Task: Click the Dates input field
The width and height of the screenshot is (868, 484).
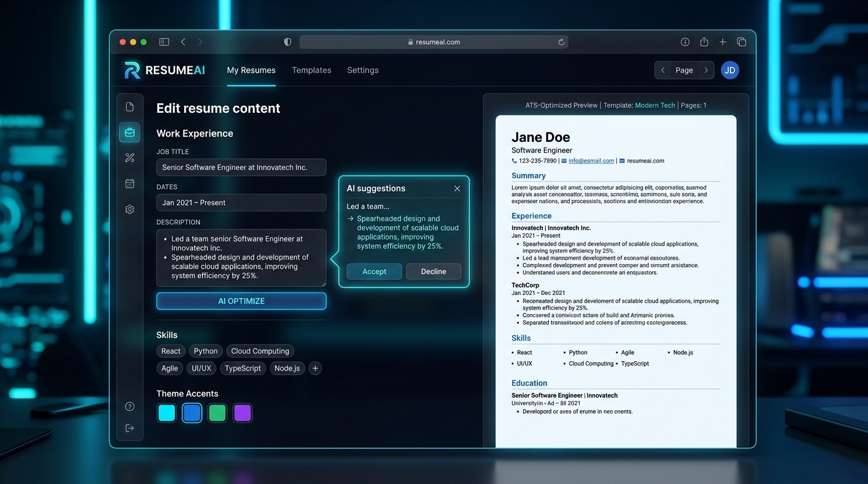Action: 242,202
